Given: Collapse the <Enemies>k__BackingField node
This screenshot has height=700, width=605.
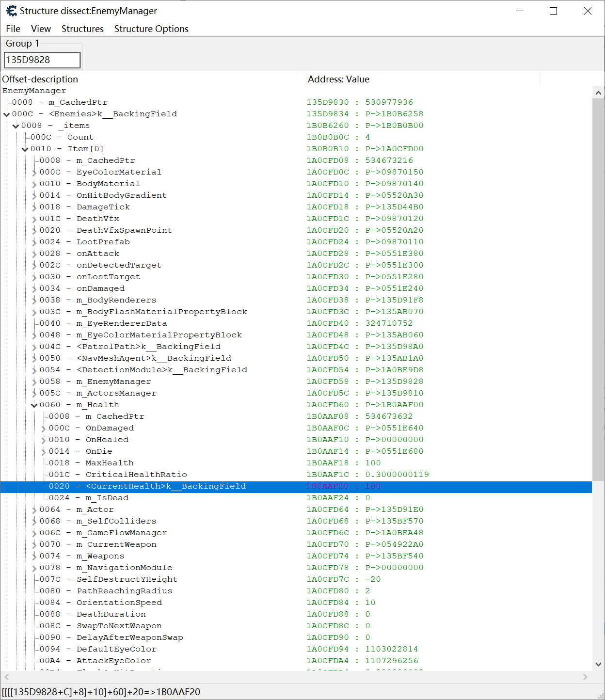Looking at the screenshot, I should click(x=6, y=114).
